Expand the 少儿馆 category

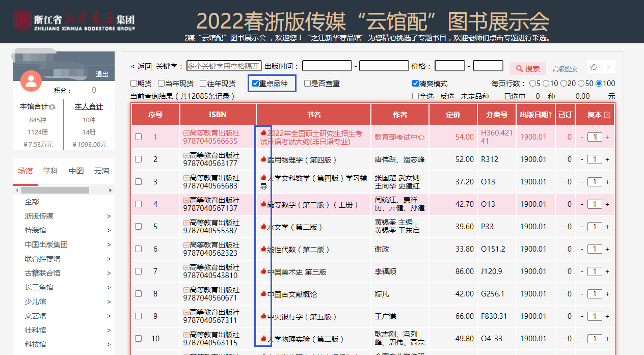109,302
